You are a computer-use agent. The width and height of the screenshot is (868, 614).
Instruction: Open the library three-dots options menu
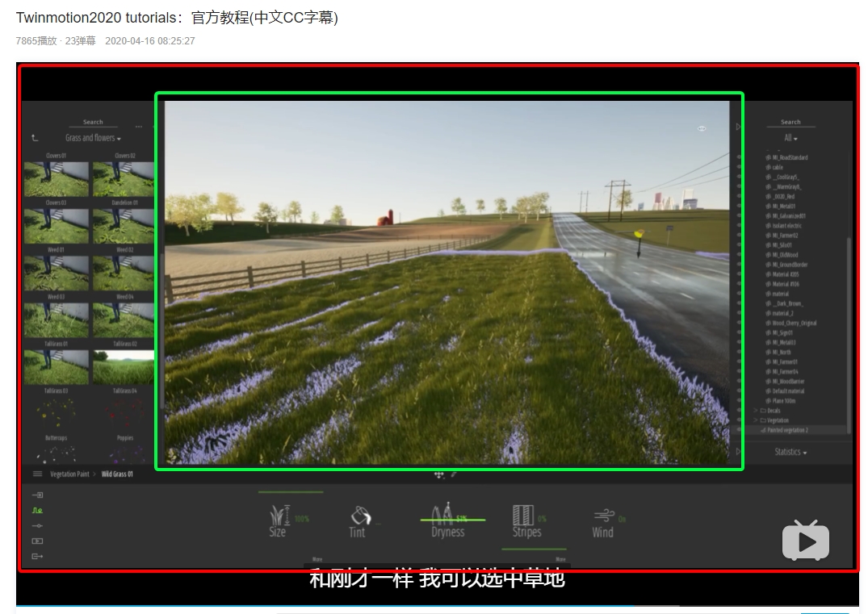[x=139, y=127]
